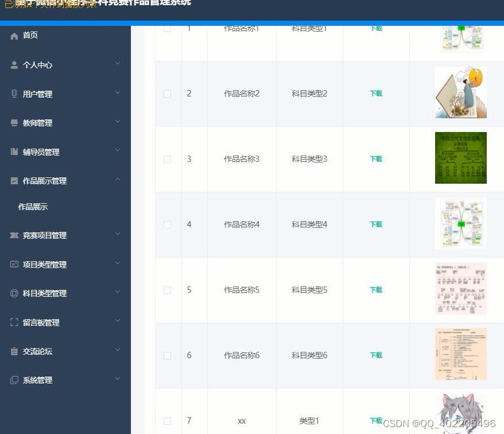Expand the 辅导员管理 menu chevron
Image resolution: width=504 pixels, height=434 pixels.
(x=118, y=150)
